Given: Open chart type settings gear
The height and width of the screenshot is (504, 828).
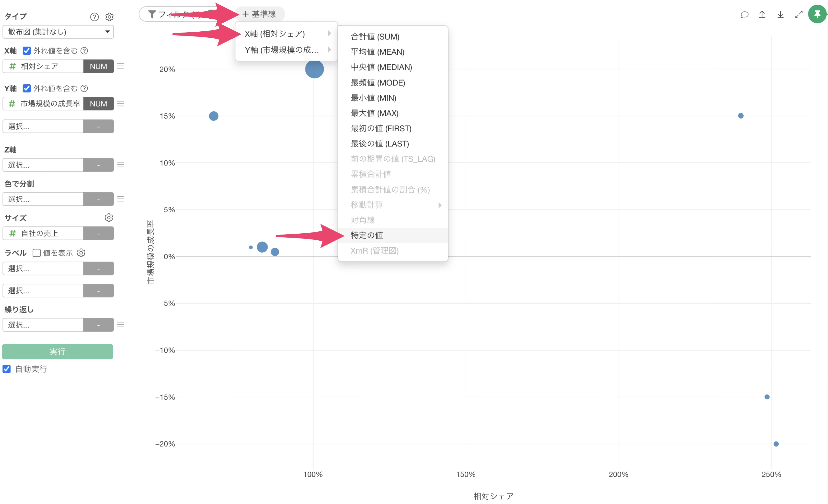Looking at the screenshot, I should pyautogui.click(x=109, y=17).
